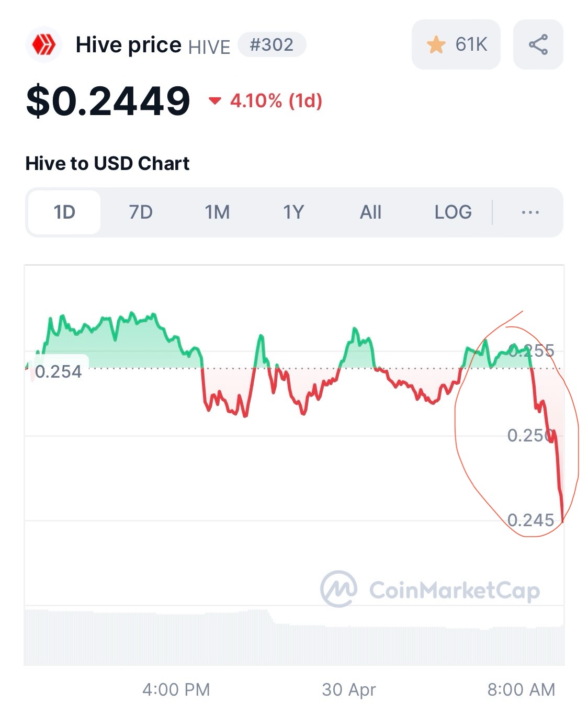588x703 pixels.
Task: Open the share icon button
Action: coord(538,44)
